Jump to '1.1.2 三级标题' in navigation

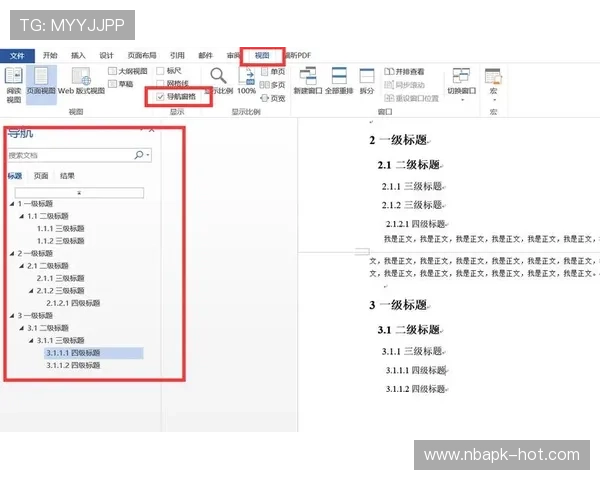click(60, 241)
